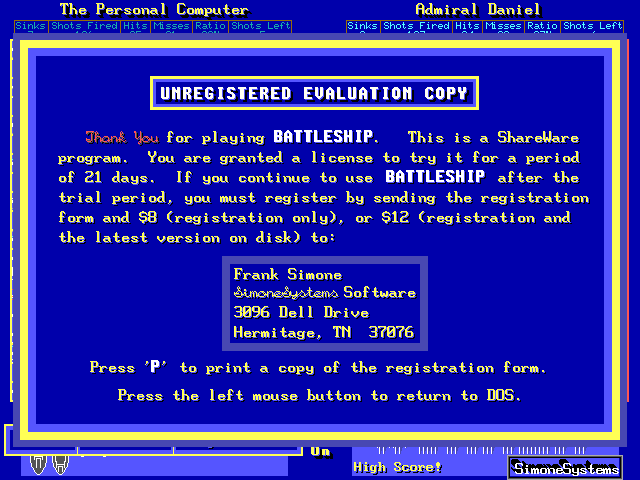Click Shots Left column under The Personal Computer
The image size is (640, 480).
pyautogui.click(x=260, y=27)
